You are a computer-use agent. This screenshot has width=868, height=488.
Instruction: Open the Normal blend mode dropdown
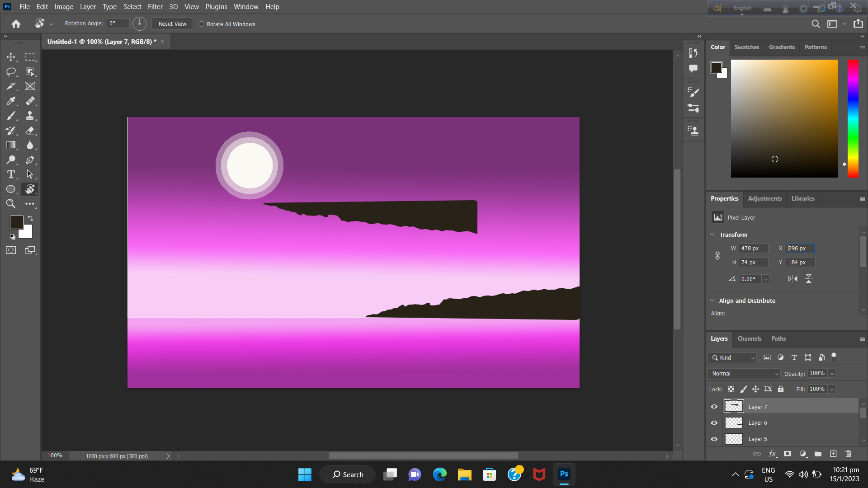(743, 374)
